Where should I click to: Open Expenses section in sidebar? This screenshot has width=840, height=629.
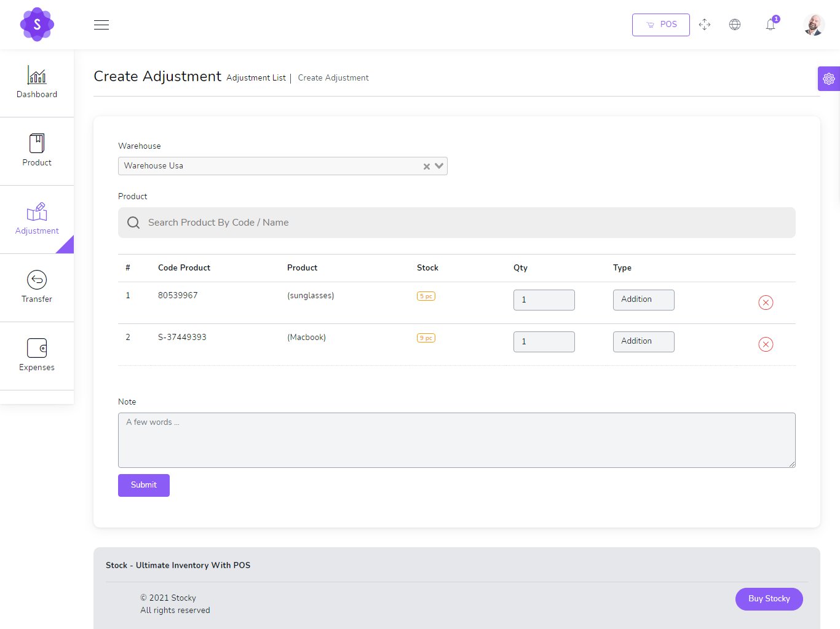[x=37, y=355]
